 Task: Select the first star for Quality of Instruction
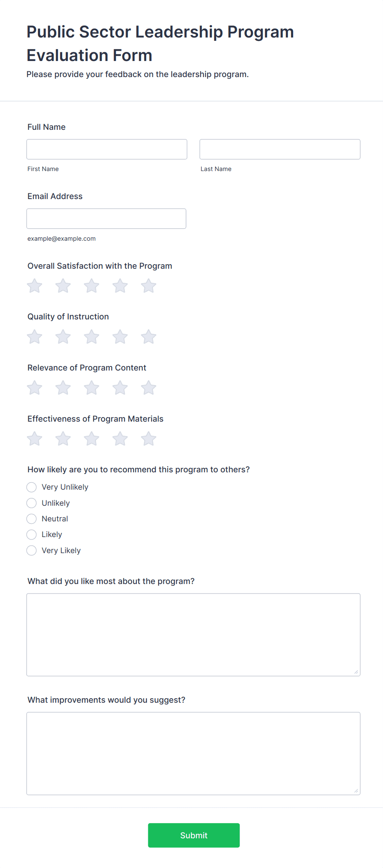[34, 336]
